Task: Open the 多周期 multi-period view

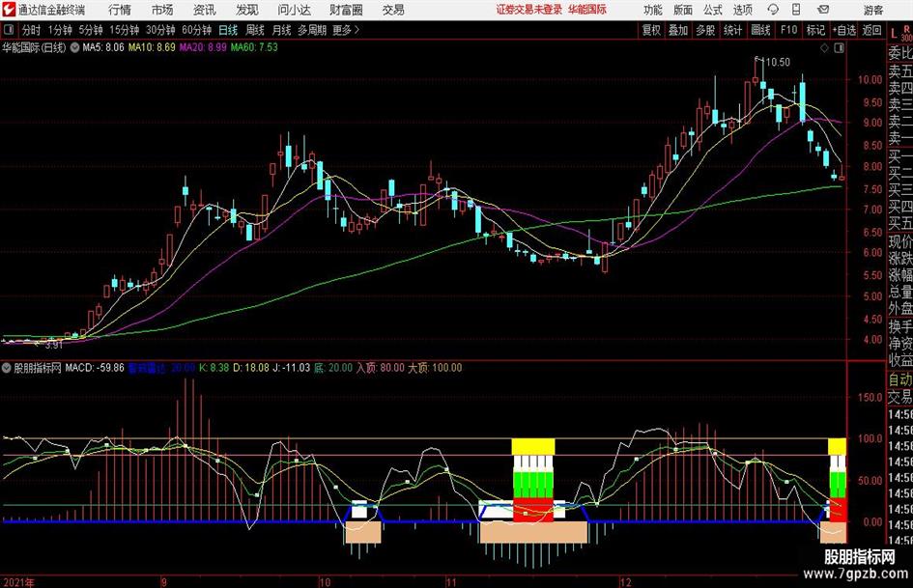Action: 312,30
